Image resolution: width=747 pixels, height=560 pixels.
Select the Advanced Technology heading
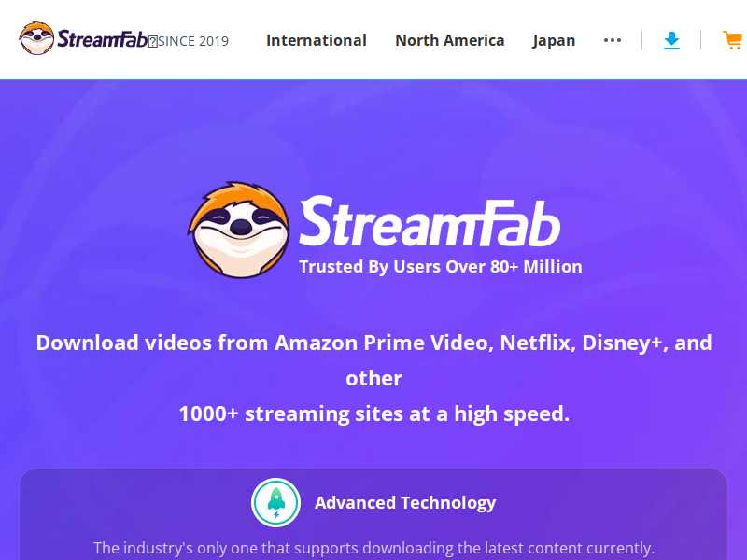click(x=405, y=502)
